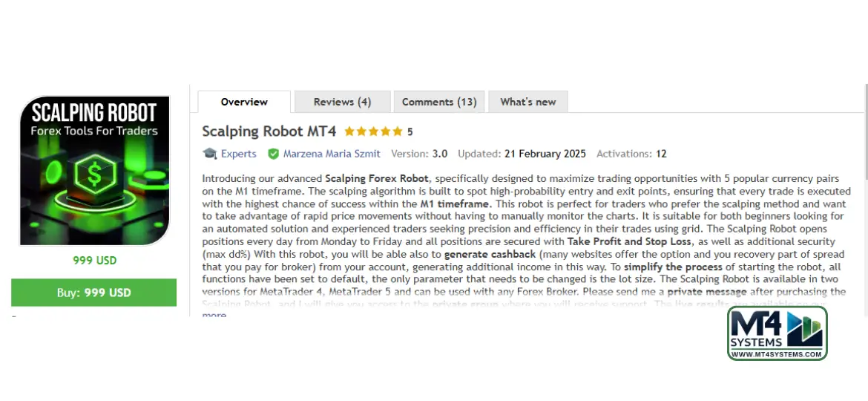The width and height of the screenshot is (868, 401).
Task: Click the Scalping Robot product thumbnail
Action: coord(94,170)
